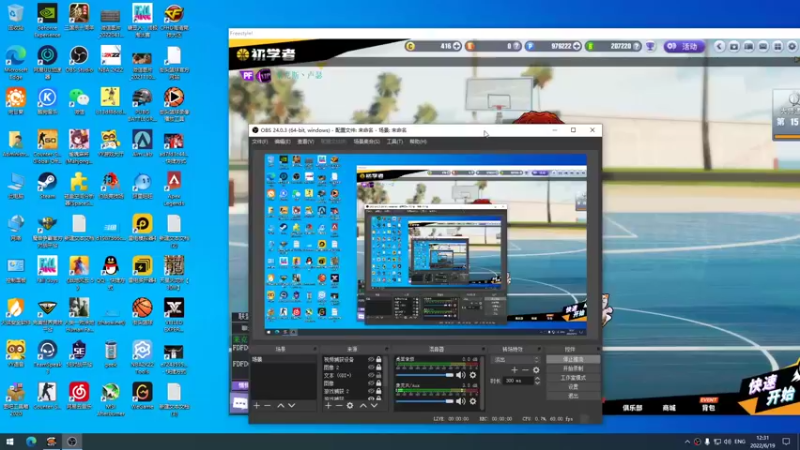Click the scenes panel dock pop-out icon

(315, 349)
